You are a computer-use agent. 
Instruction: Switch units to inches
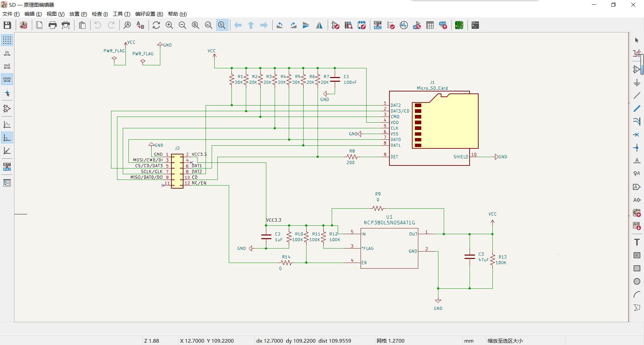coord(7,53)
